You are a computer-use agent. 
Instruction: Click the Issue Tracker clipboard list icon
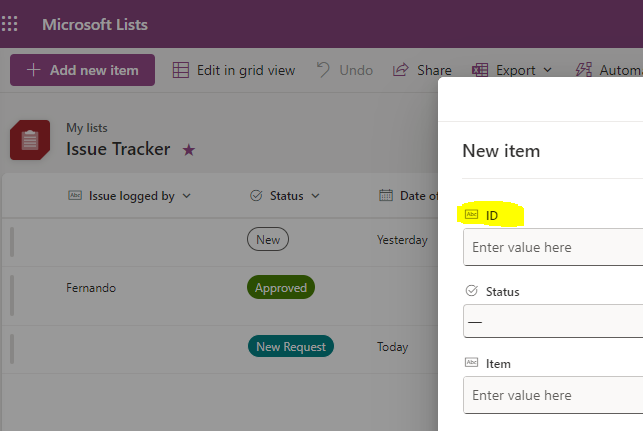pos(30,140)
